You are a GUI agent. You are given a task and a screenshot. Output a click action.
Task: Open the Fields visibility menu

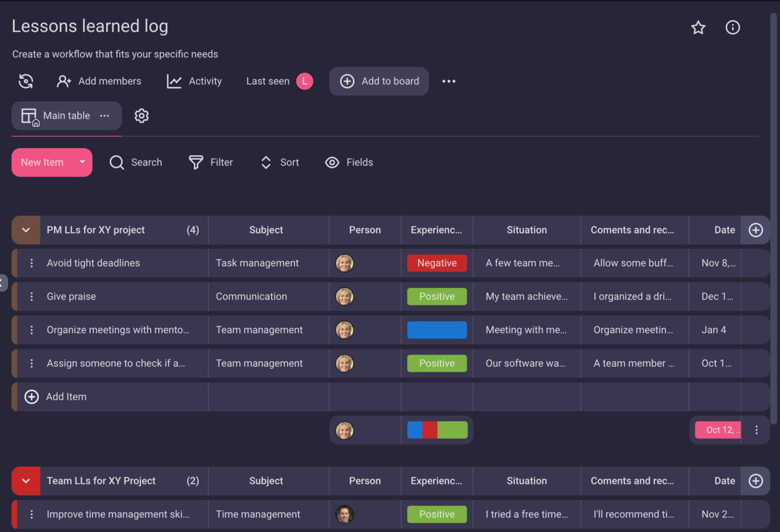pyautogui.click(x=349, y=162)
